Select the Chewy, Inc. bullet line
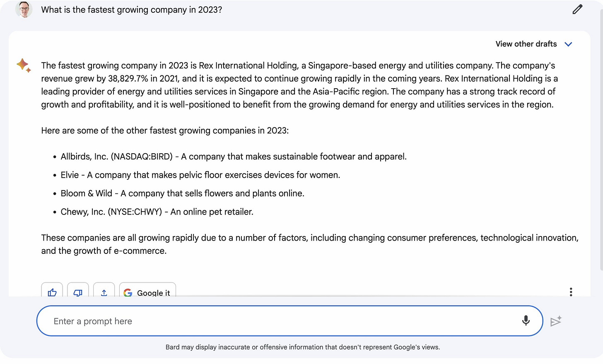This screenshot has height=364, width=603. click(157, 212)
